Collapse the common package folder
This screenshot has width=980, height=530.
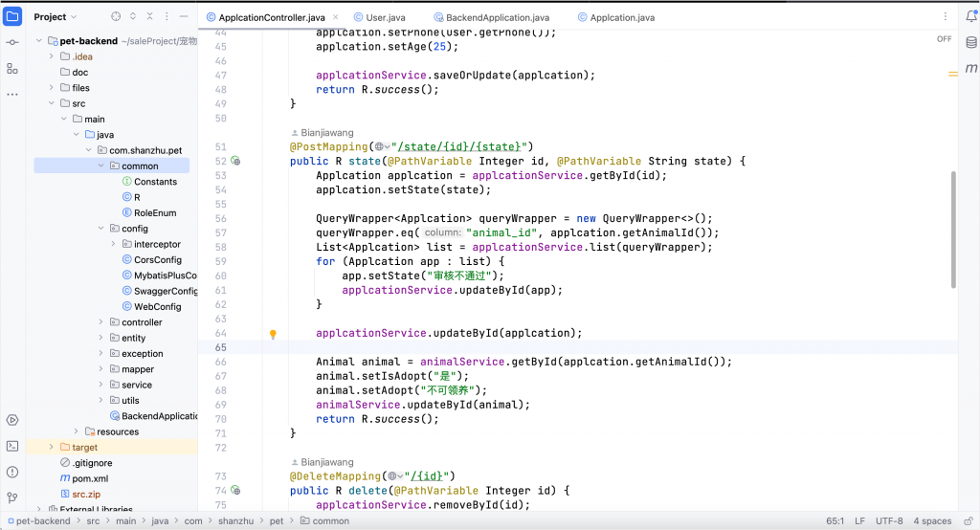[x=101, y=166]
